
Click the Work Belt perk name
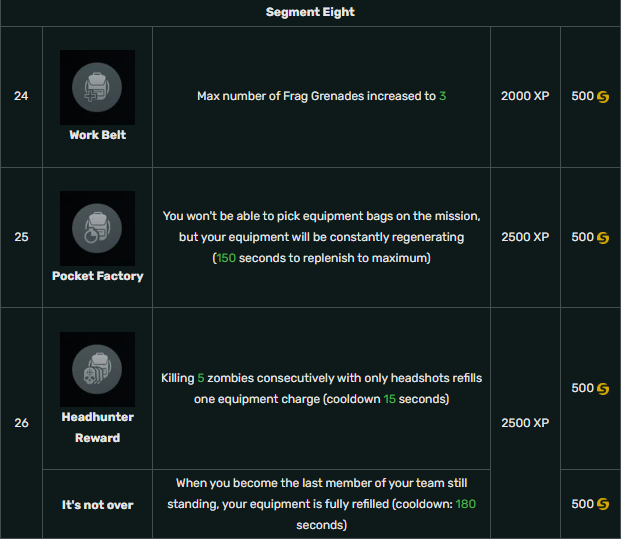tap(97, 135)
